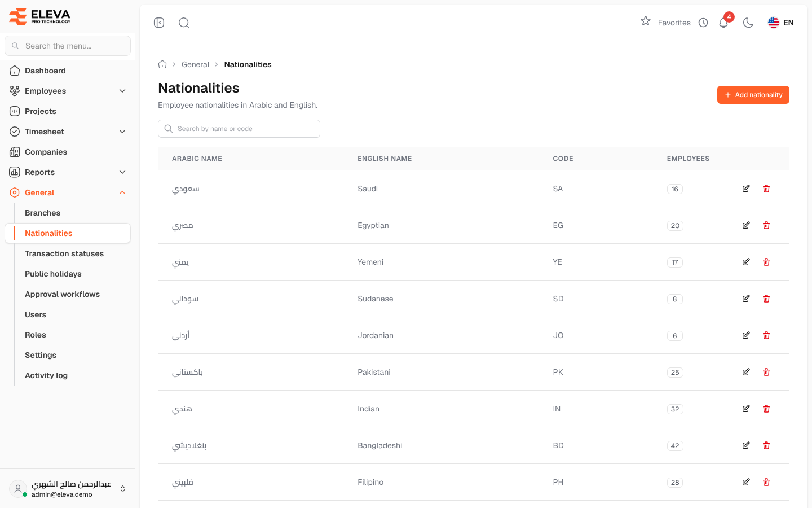This screenshot has width=812, height=508.
Task: Collapse the sidebar panel icon
Action: pyautogui.click(x=159, y=23)
